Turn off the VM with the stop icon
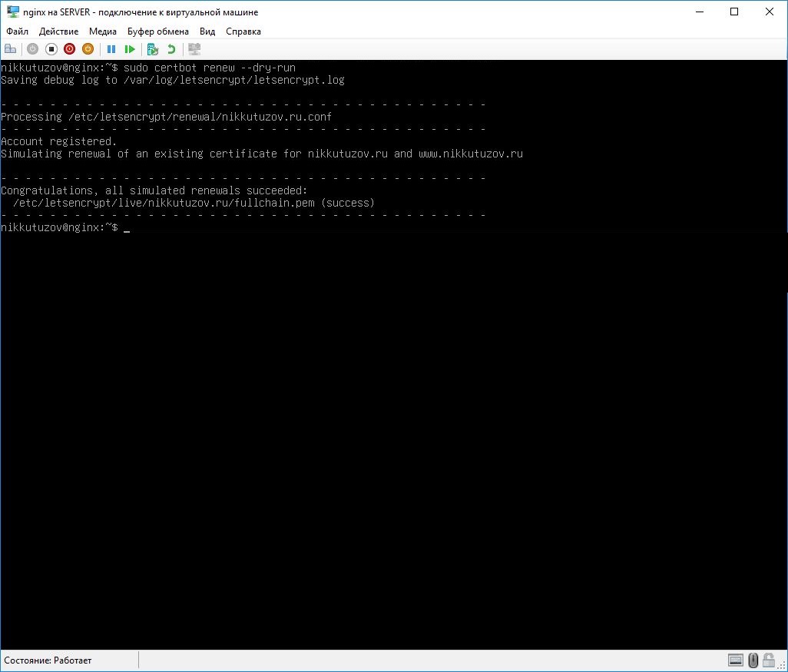 tap(51, 49)
